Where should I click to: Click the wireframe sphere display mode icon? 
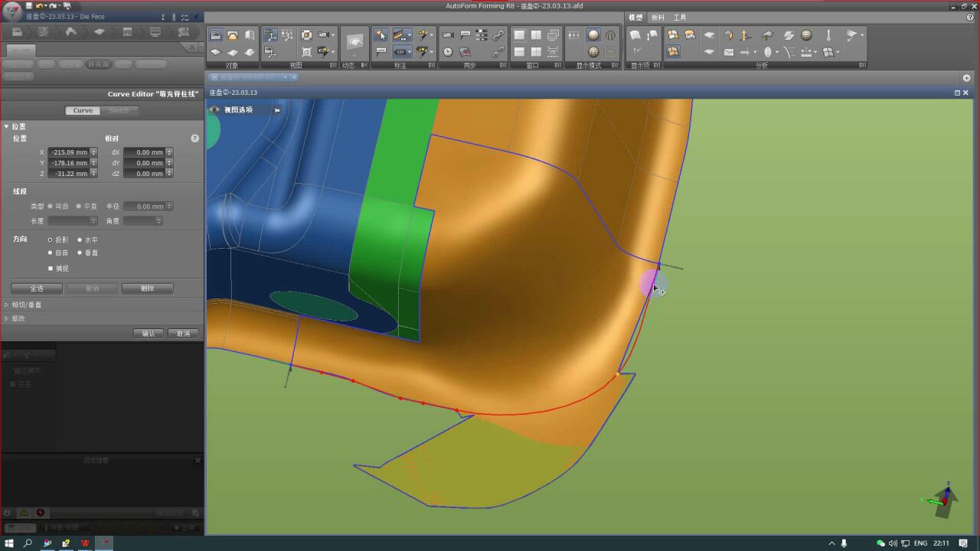pyautogui.click(x=610, y=35)
